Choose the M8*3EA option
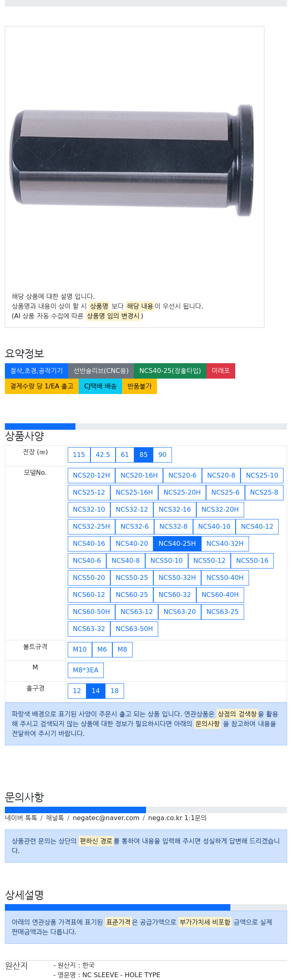The height and width of the screenshot is (980, 292). point(86,670)
